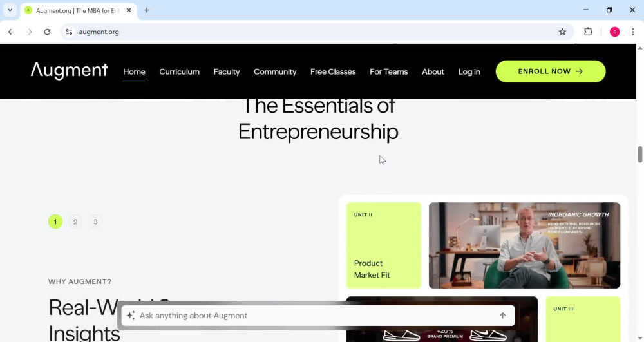Open the Curriculum page

pos(179,72)
